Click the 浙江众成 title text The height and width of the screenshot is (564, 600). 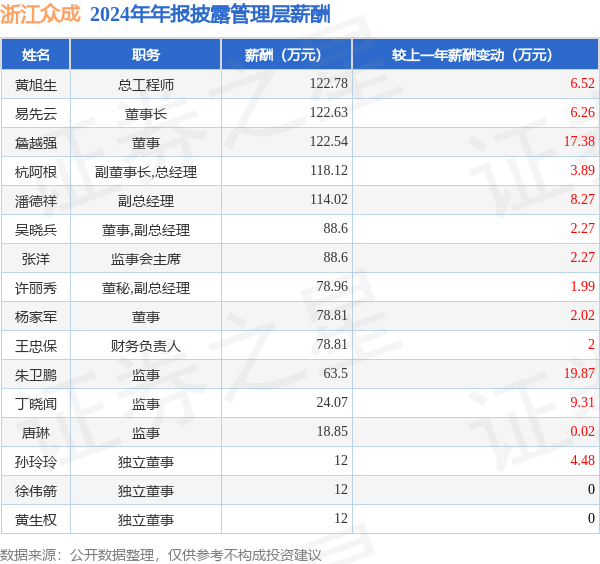coord(41,15)
